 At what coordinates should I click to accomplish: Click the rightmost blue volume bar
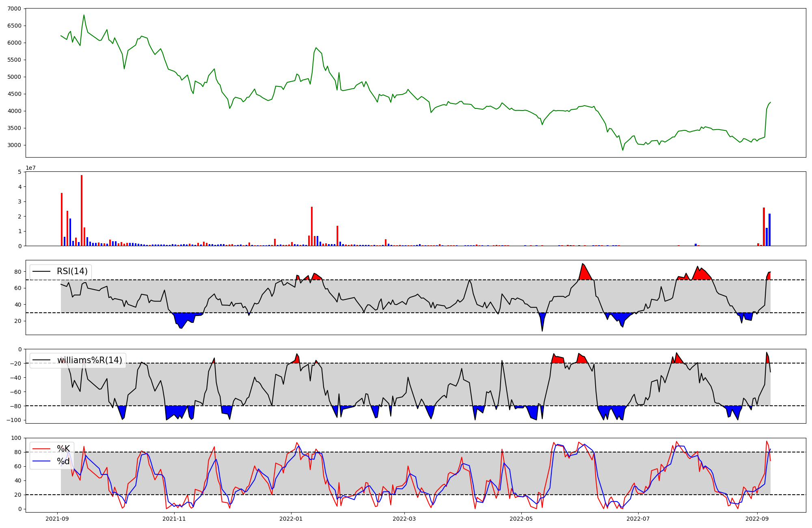point(769,230)
